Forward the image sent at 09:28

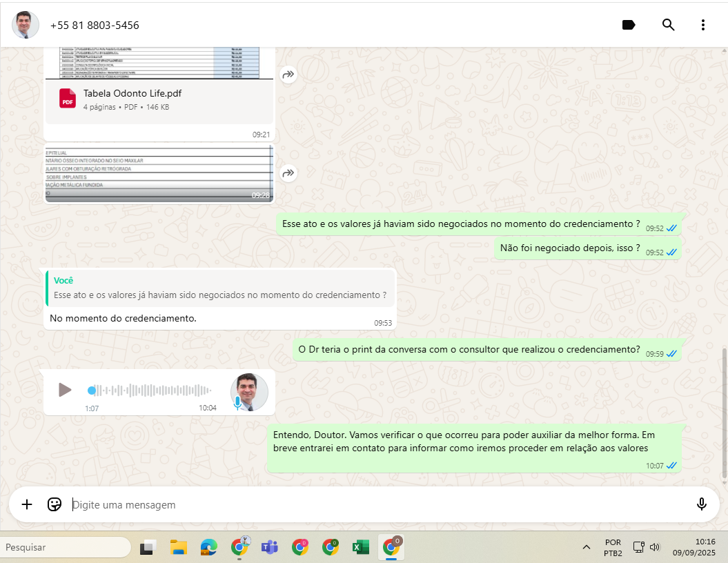tap(288, 173)
